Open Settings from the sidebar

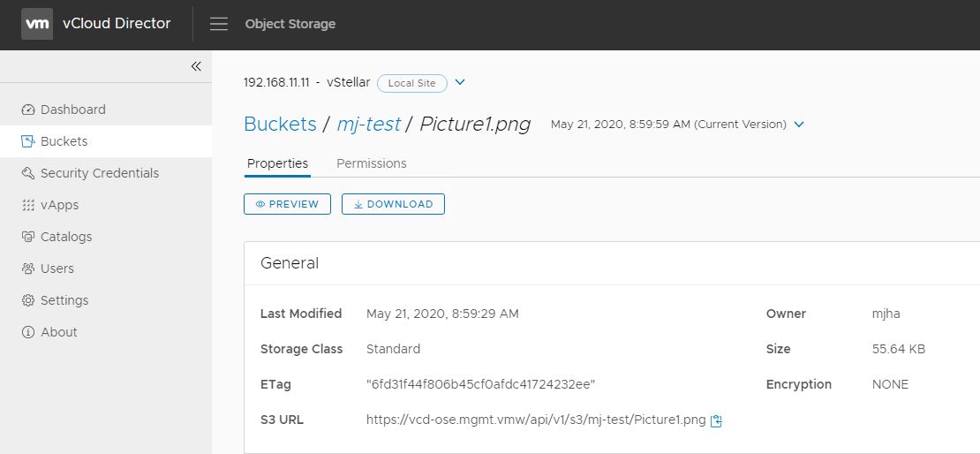point(64,300)
